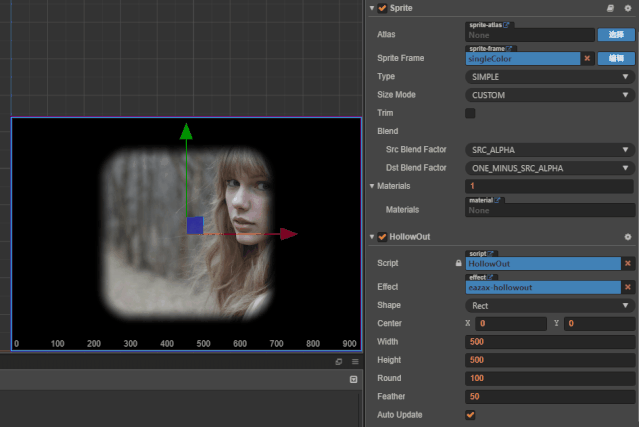The image size is (639, 427).
Task: Uncheck the Auto Update option
Action: (470, 414)
